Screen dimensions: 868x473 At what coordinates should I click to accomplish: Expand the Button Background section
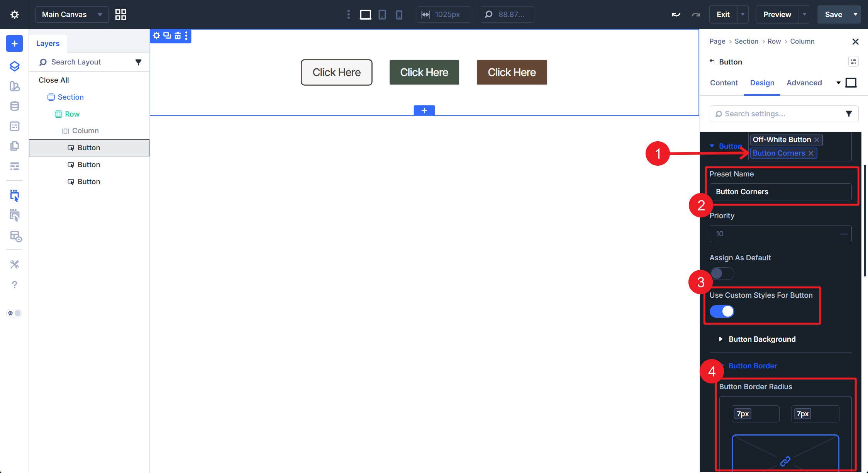click(761, 339)
